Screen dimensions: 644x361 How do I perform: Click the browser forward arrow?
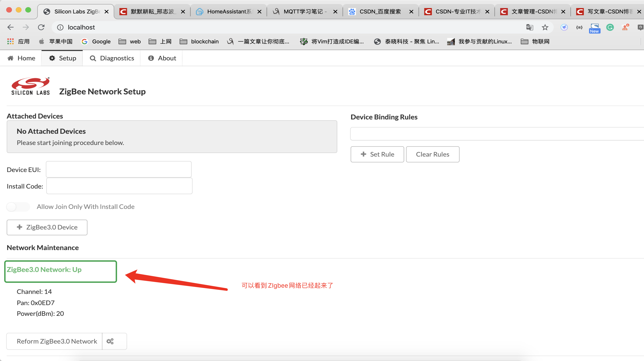(26, 27)
